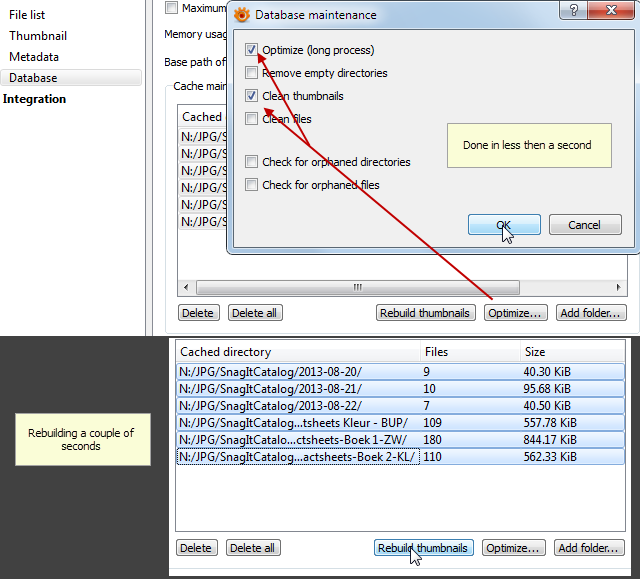Click the 557.78 KiB size cell

coord(550,423)
